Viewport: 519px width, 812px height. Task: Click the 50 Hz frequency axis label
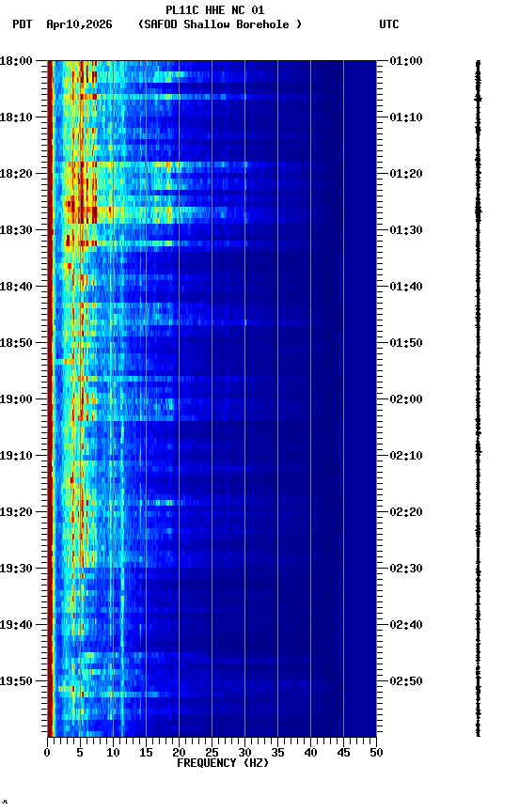376,753
